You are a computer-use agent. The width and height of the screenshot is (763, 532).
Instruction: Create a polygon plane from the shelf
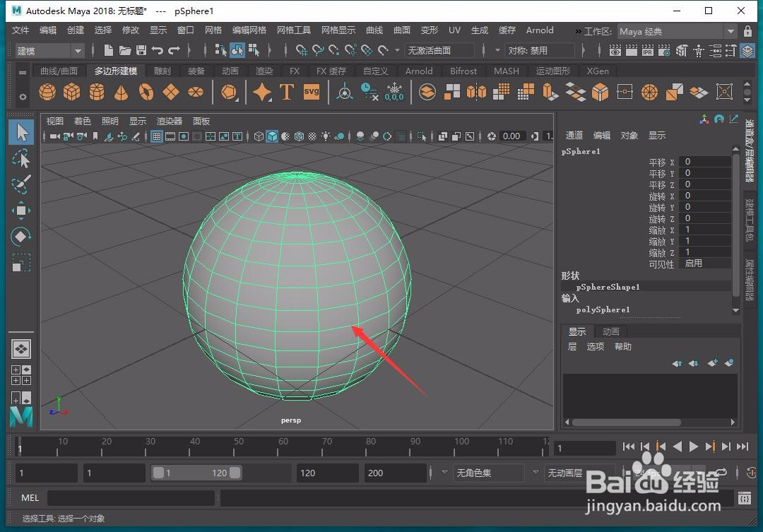tap(171, 92)
